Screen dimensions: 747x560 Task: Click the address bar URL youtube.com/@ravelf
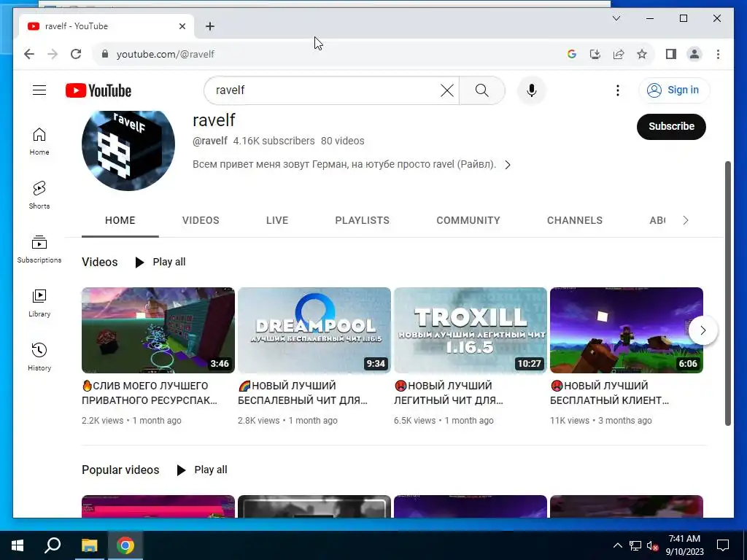166,54
